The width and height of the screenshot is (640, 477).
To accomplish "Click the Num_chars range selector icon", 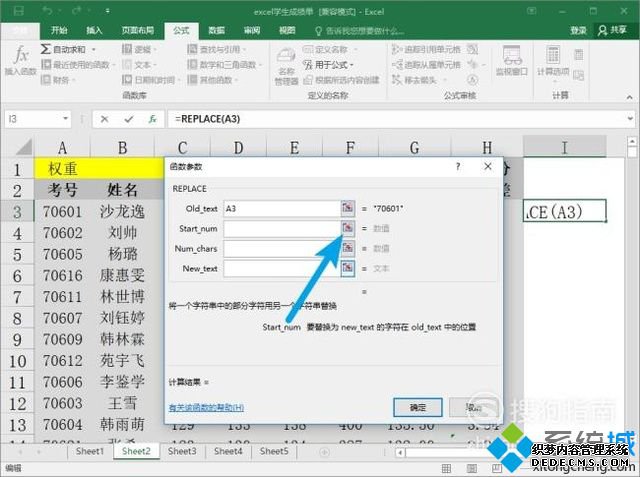I will (348, 248).
